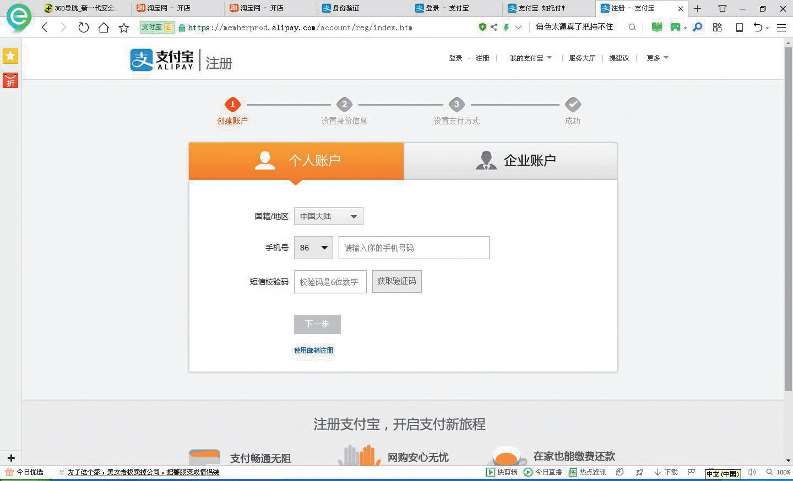
Task: Click the step 2 identity info marker
Action: click(344, 105)
